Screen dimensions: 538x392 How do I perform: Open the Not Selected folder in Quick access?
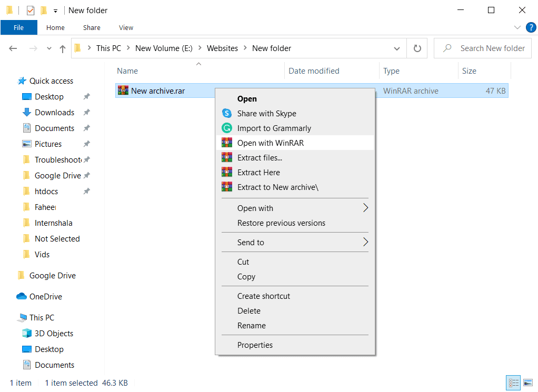pyautogui.click(x=57, y=238)
